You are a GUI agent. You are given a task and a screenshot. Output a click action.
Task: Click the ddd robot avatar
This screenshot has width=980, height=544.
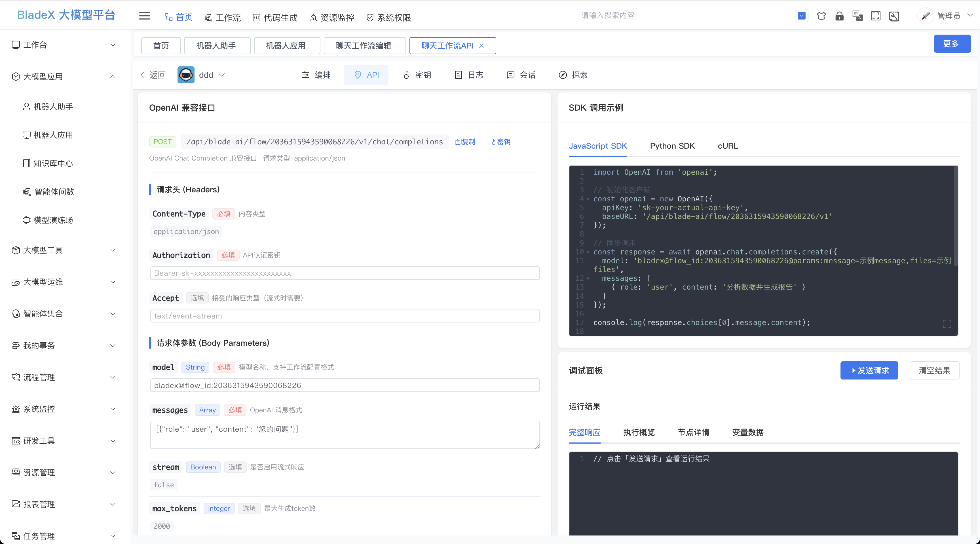click(x=186, y=75)
